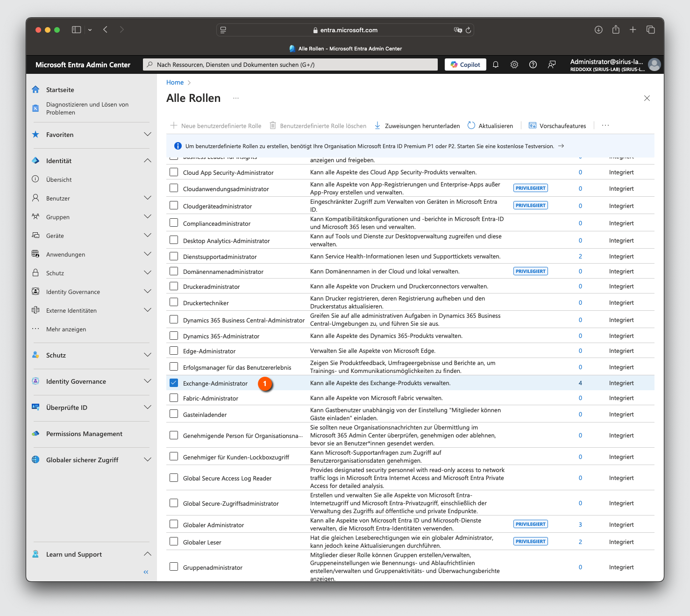Image resolution: width=690 pixels, height=616 pixels.
Task: Check the Edge-Administrator checkbox
Action: [174, 351]
